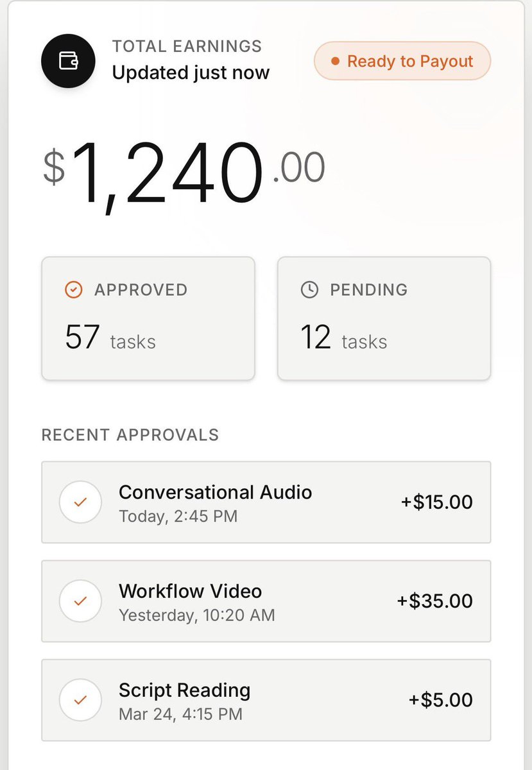The height and width of the screenshot is (770, 532).
Task: Click the Conversational Audio check circle
Action: pos(80,502)
